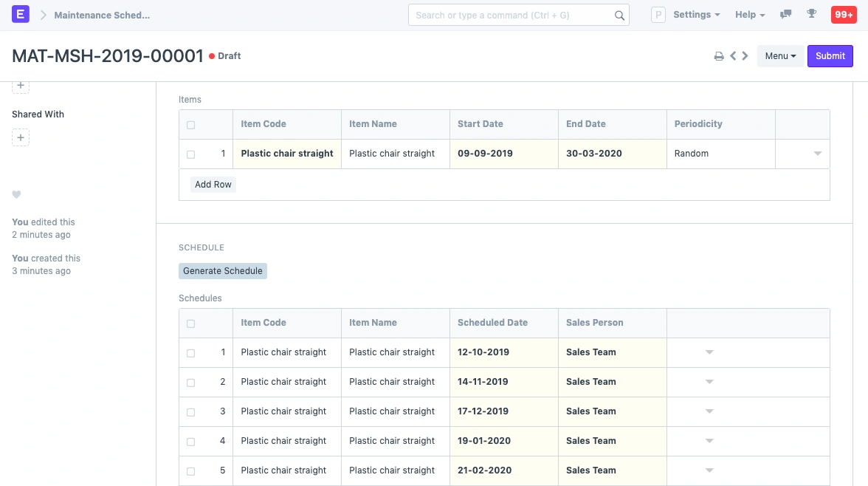Image resolution: width=868 pixels, height=486 pixels.
Task: Click the Generate Schedule button
Action: (x=222, y=271)
